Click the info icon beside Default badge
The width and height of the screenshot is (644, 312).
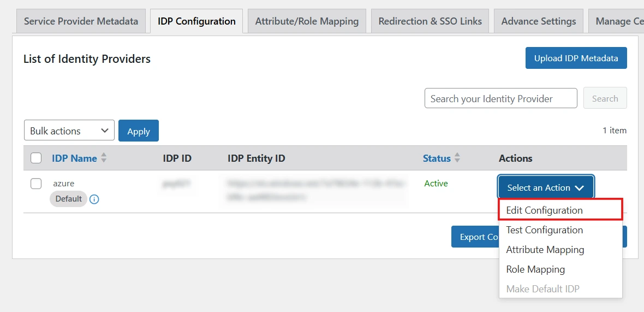[94, 199]
